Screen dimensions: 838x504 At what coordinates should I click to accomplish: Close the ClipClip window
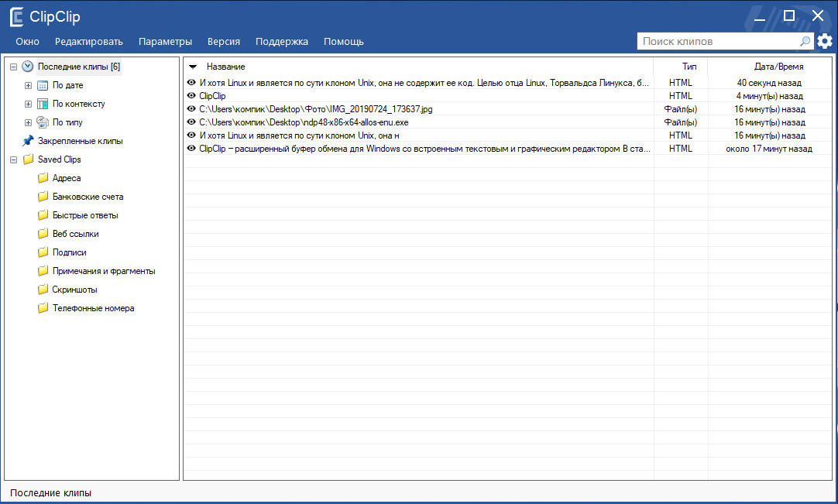tap(818, 16)
